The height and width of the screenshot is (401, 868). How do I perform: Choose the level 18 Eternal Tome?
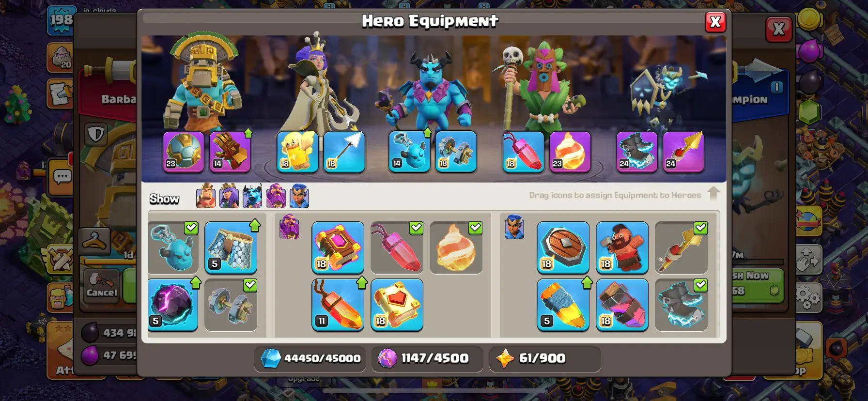(x=338, y=247)
